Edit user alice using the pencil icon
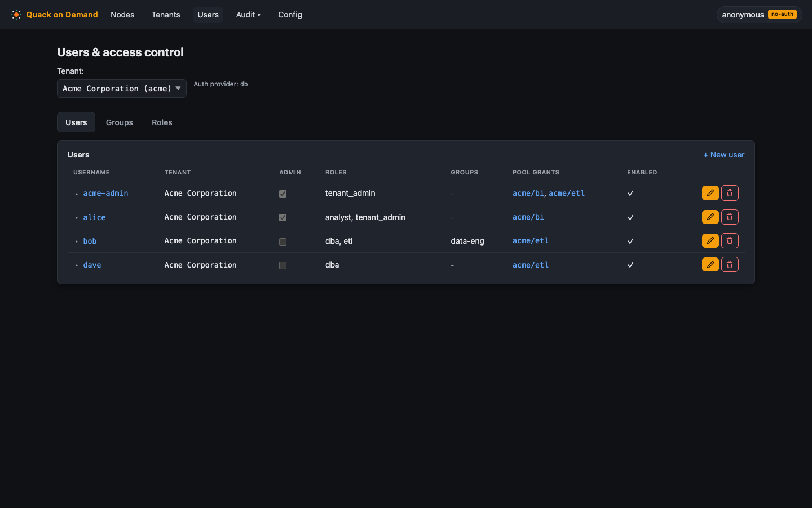This screenshot has height=508, width=812. 710,217
